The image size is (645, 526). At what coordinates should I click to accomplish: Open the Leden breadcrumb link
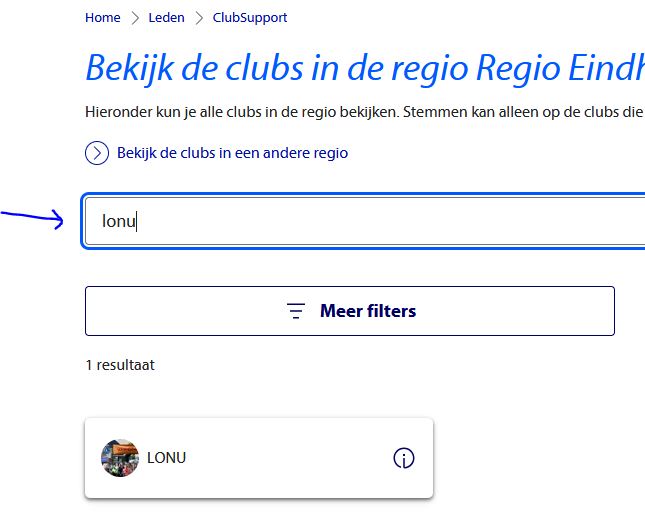click(166, 18)
